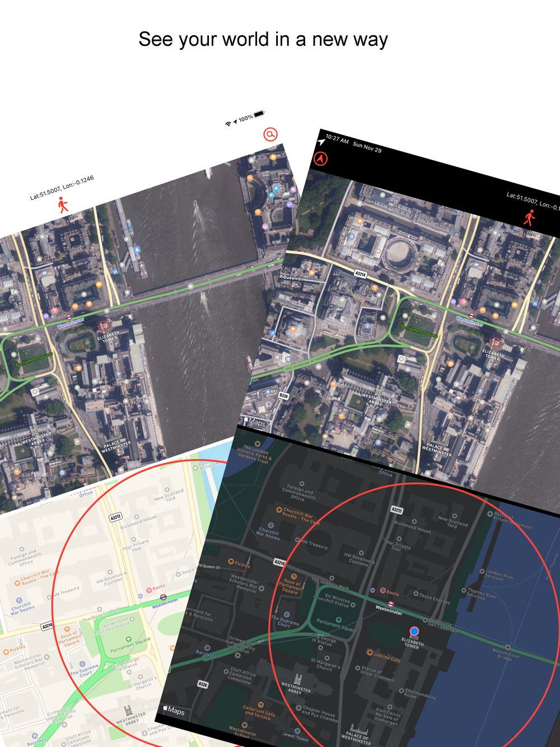Tap the Sun Nov 29 date text
560x747 pixels.
pyautogui.click(x=367, y=147)
